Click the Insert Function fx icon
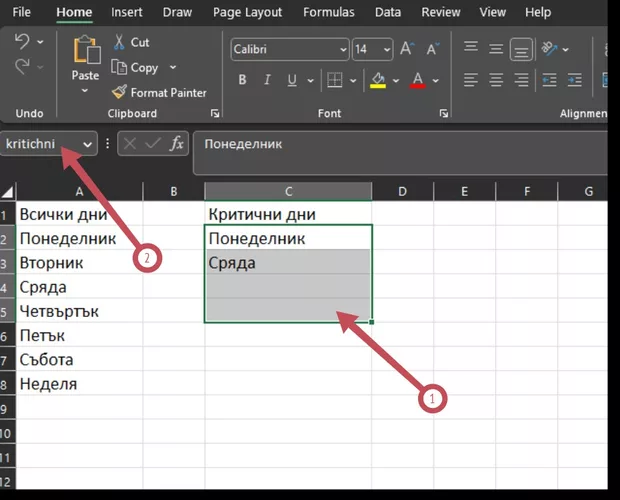This screenshot has width=620, height=500. coord(177,144)
